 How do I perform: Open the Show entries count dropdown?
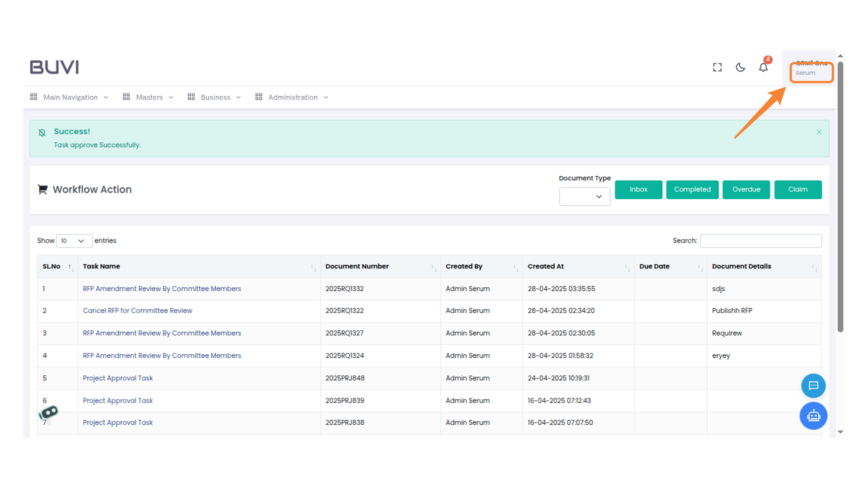74,241
